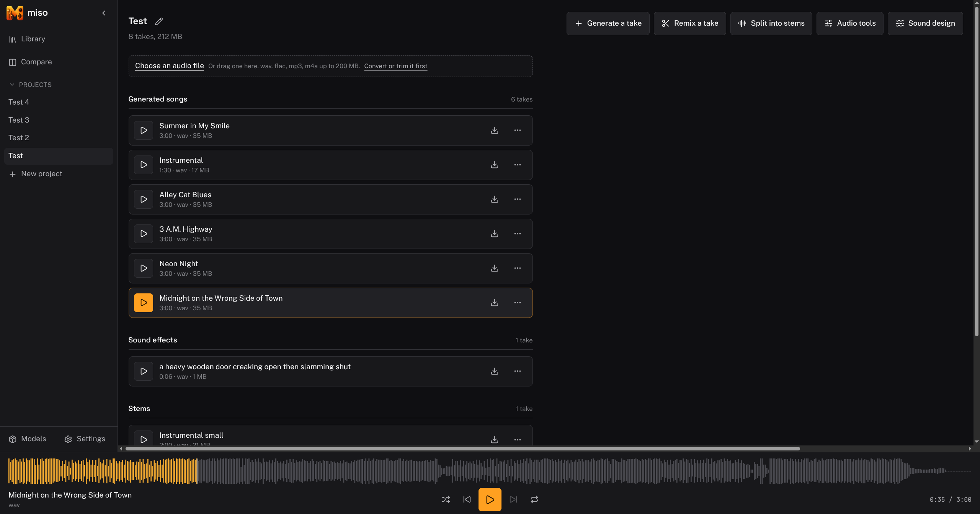The image size is (980, 514).
Task: Download Summer in My Smile
Action: (x=495, y=131)
